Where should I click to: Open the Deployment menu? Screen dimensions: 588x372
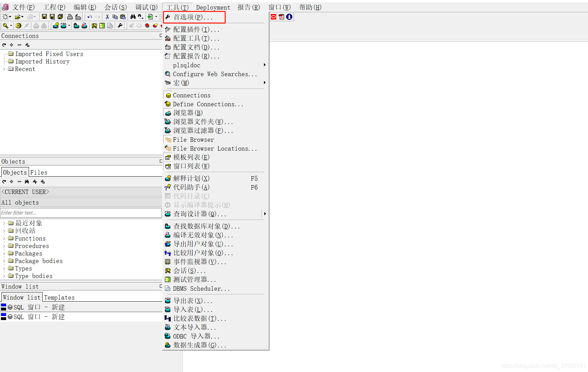[x=213, y=7]
